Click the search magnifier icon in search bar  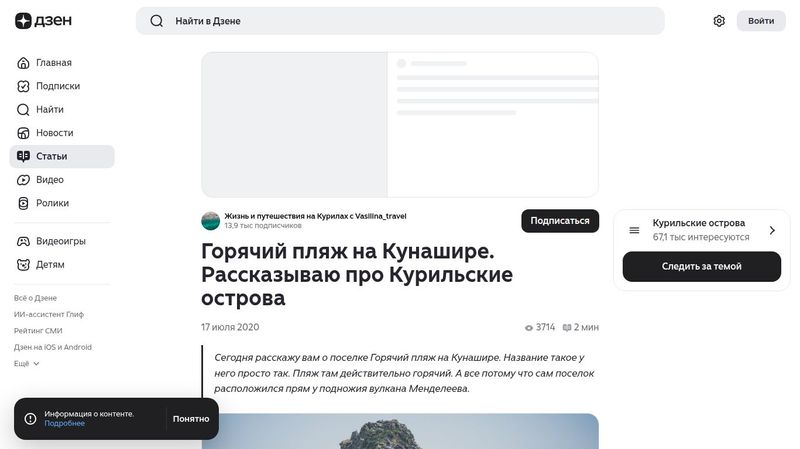point(157,21)
